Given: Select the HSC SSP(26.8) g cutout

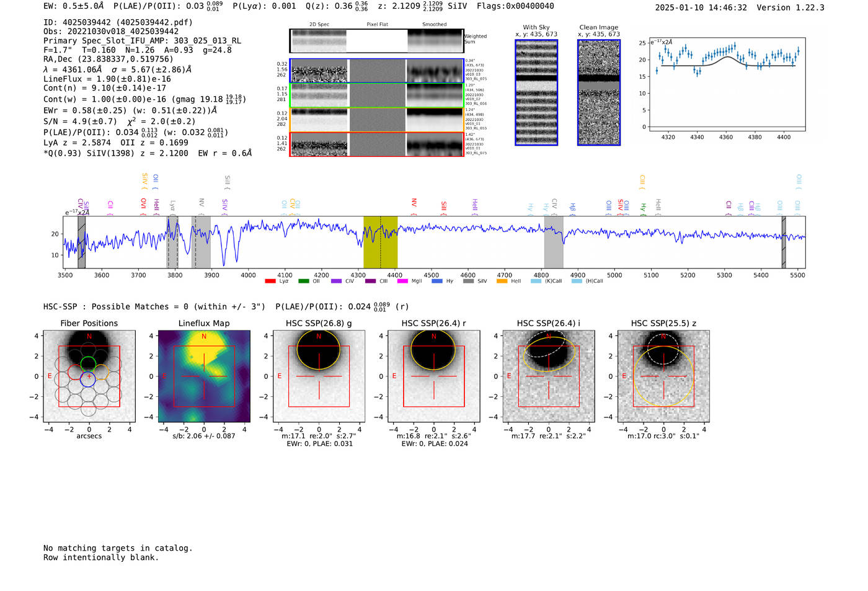Looking at the screenshot, I should pos(319,376).
